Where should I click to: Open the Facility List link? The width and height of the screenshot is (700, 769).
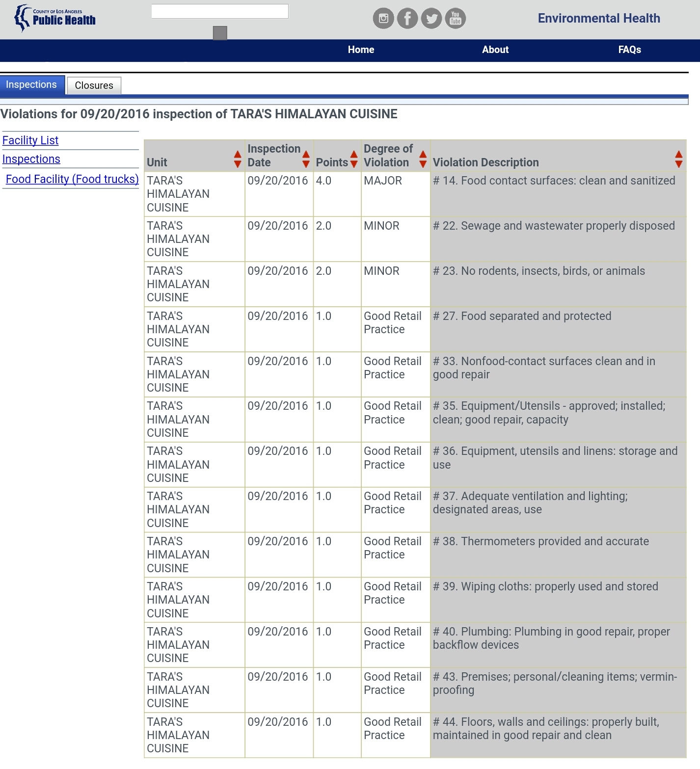point(30,140)
